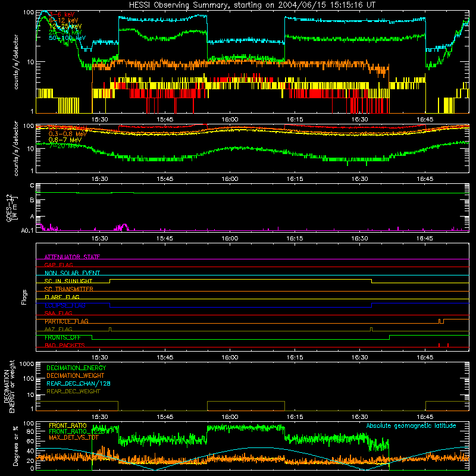Select the A47_FLAG label
This screenshot has height=476, width=476.
tap(58, 329)
